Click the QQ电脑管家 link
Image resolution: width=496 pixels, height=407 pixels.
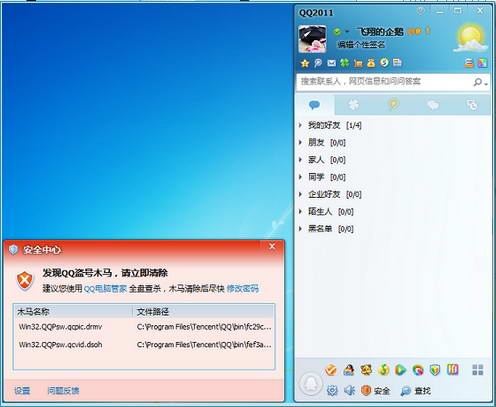pos(105,289)
